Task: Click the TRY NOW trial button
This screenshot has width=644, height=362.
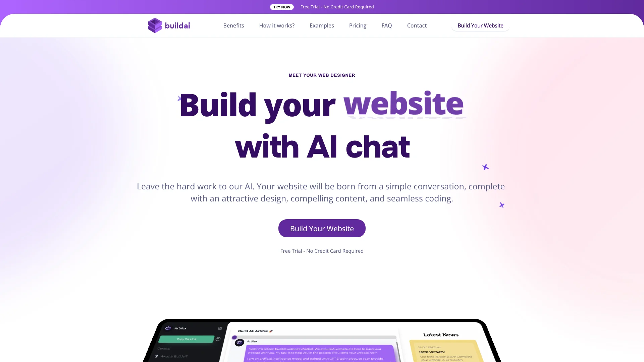Action: coord(282,7)
